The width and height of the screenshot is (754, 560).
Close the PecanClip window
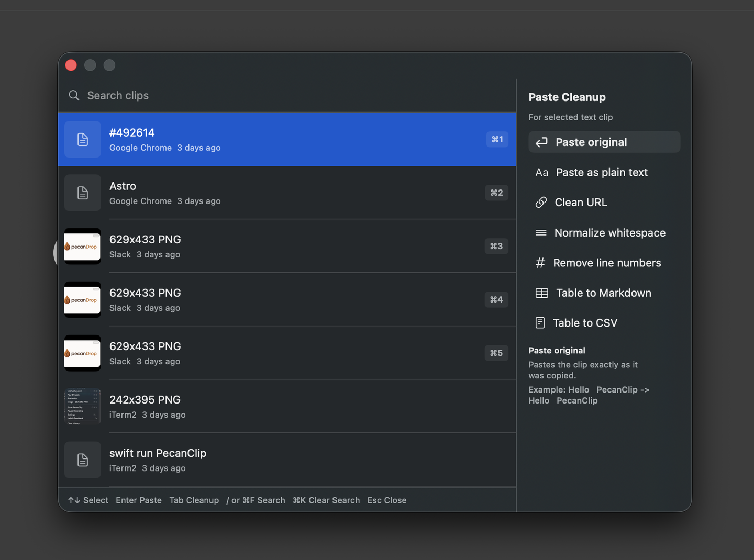[x=71, y=65]
